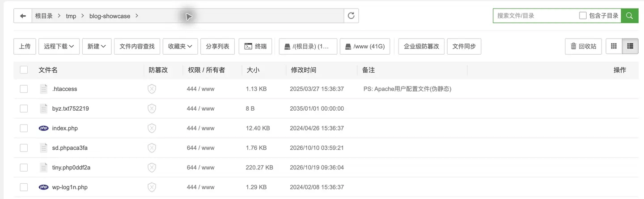The height and width of the screenshot is (199, 644).
Task: Sort by 修改时间 column header
Action: click(x=304, y=70)
